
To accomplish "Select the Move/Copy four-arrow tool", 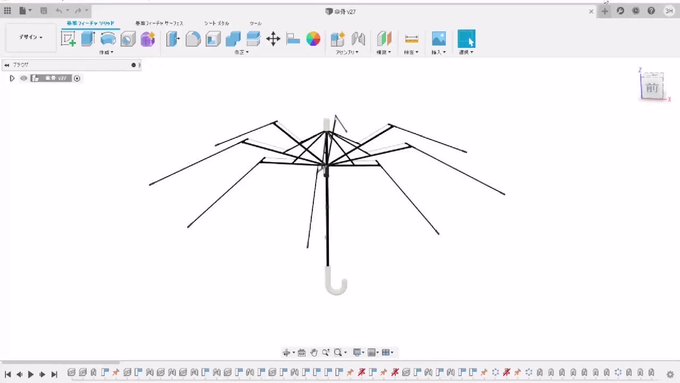I will click(x=273, y=39).
